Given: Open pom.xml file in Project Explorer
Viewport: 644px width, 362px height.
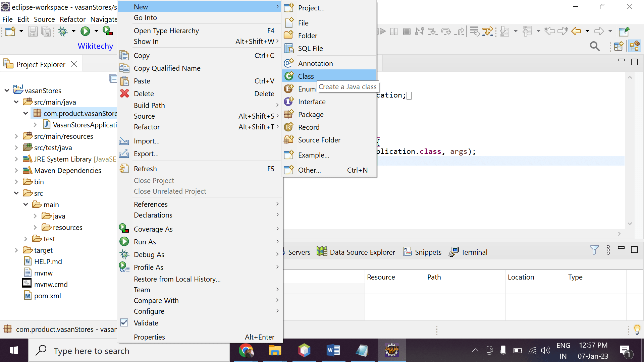Looking at the screenshot, I should coord(47,296).
